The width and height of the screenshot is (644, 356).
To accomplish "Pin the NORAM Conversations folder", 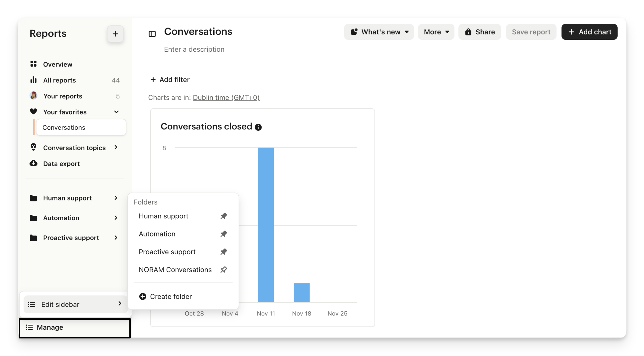I will point(224,270).
